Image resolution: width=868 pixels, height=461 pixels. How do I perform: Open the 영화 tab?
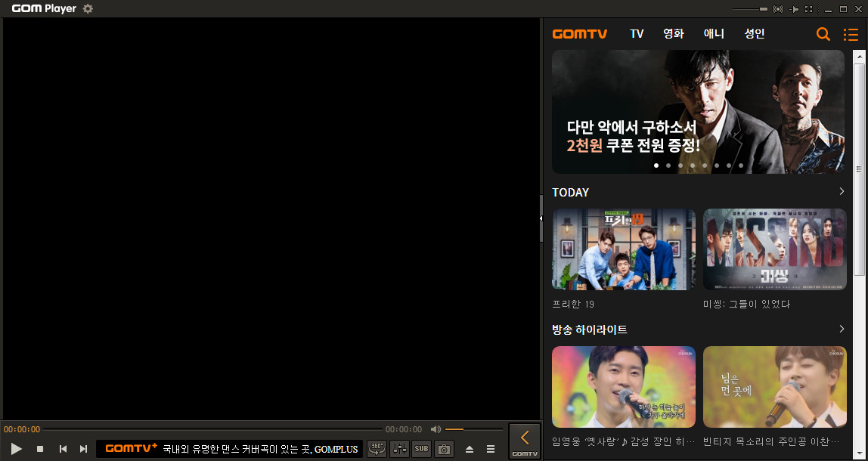674,34
